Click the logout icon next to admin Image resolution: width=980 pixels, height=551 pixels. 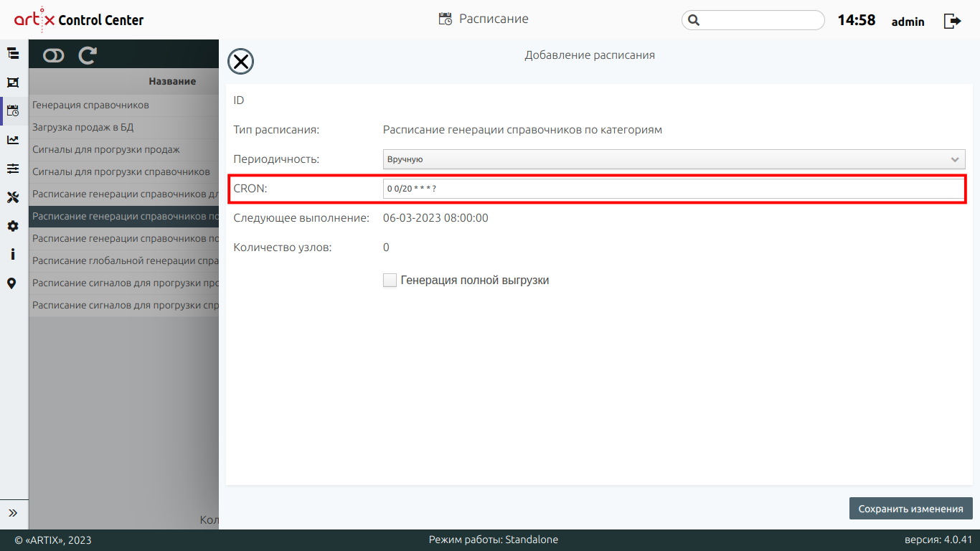coord(952,21)
